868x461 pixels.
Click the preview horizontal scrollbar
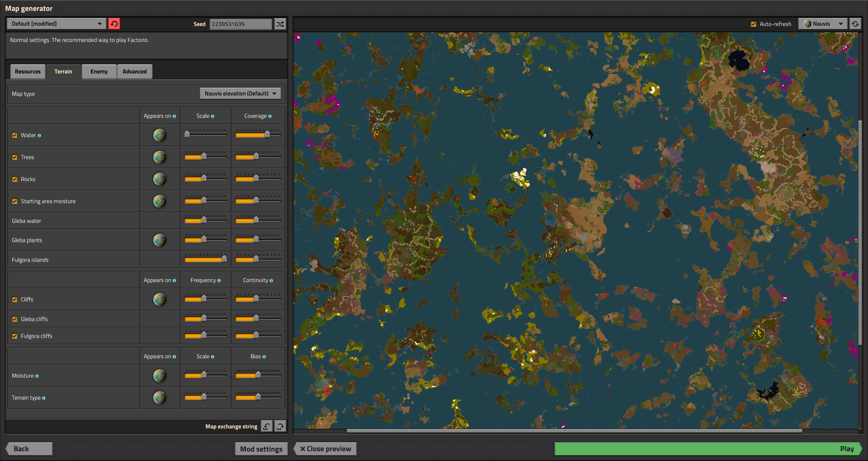pyautogui.click(x=574, y=431)
